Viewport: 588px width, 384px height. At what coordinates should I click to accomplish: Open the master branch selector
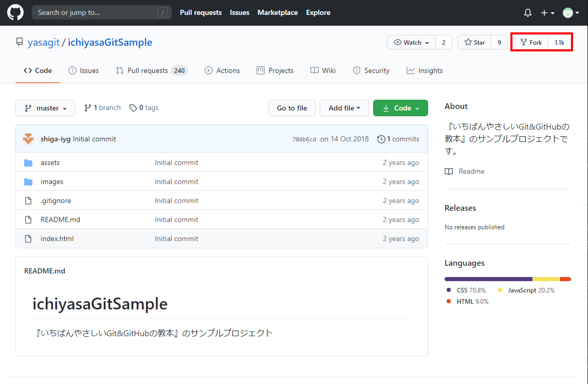pyautogui.click(x=45, y=108)
